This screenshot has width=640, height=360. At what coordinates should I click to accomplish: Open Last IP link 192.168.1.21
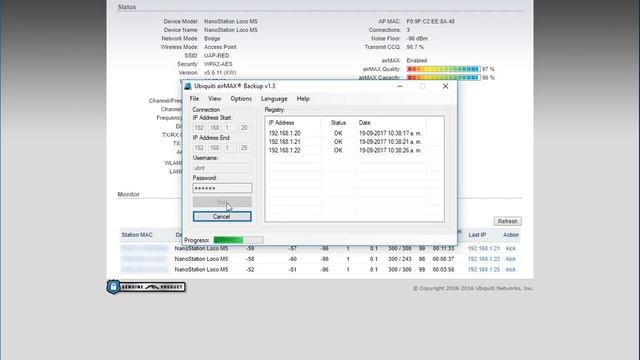484,249
